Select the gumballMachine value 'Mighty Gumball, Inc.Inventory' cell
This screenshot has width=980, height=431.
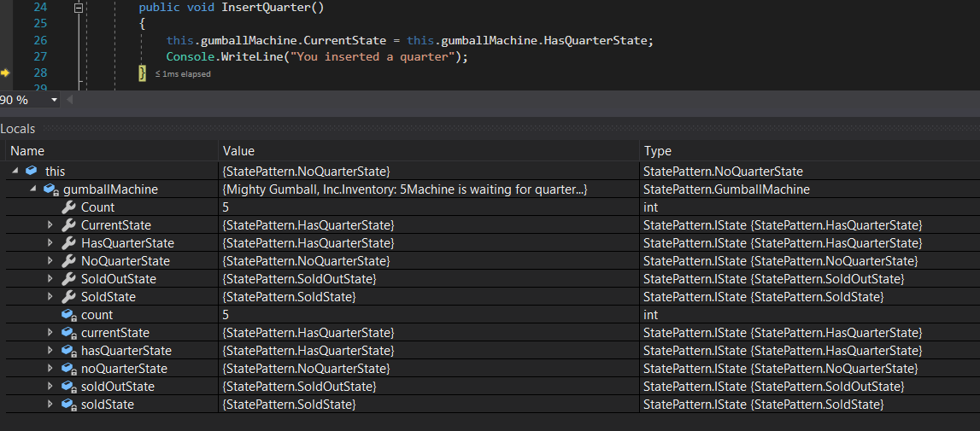[430, 189]
